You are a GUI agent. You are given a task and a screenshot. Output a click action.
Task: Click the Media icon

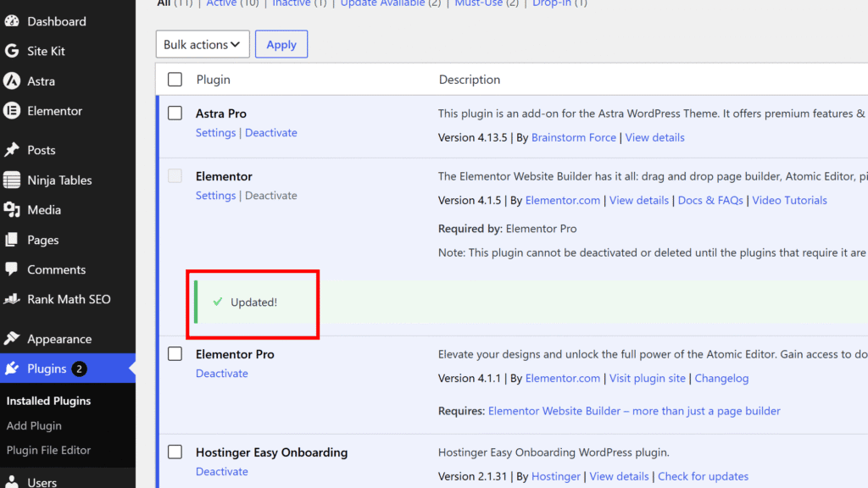pyautogui.click(x=12, y=210)
